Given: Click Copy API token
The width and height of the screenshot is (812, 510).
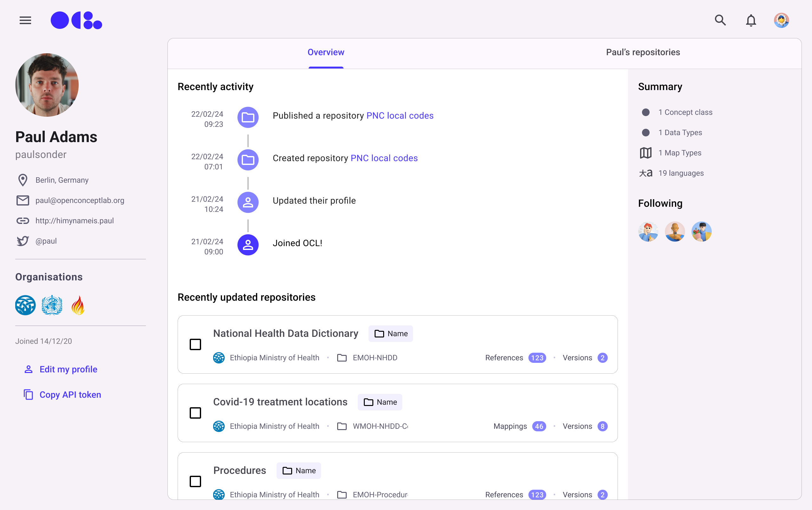Looking at the screenshot, I should tap(70, 395).
